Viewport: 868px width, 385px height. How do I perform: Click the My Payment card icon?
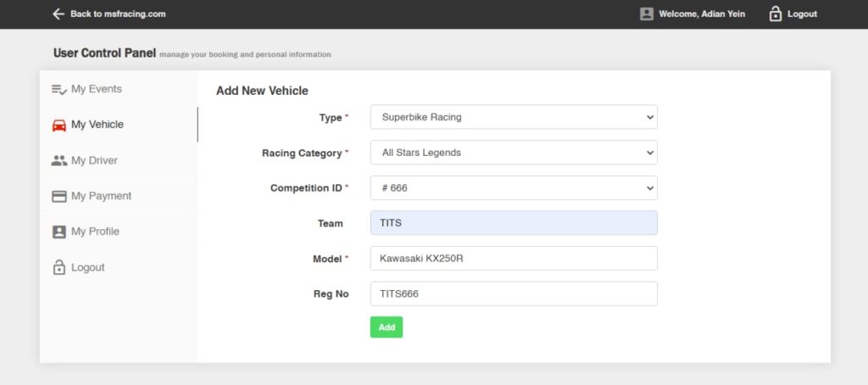tap(58, 196)
